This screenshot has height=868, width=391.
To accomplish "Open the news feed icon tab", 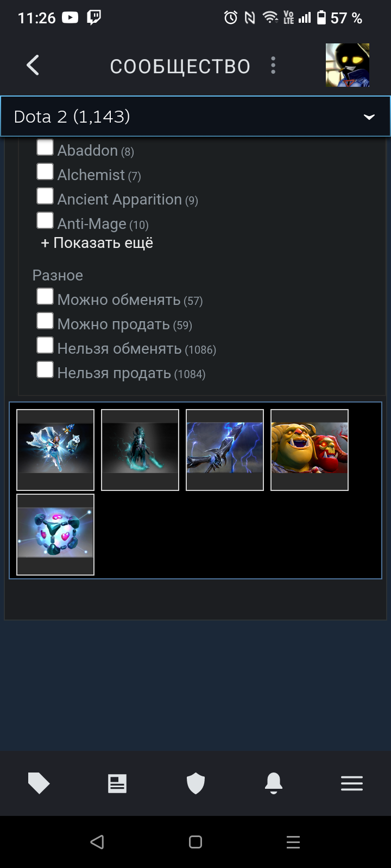I will click(117, 783).
